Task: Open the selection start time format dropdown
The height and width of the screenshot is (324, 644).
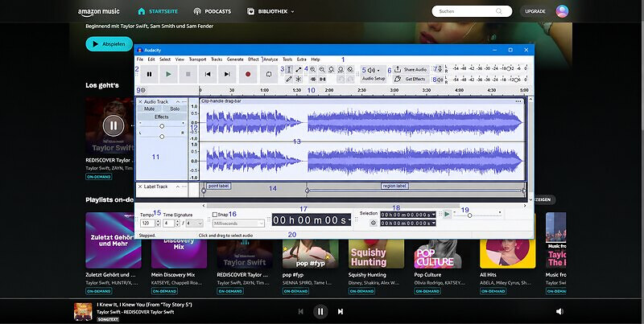Action: (433, 215)
